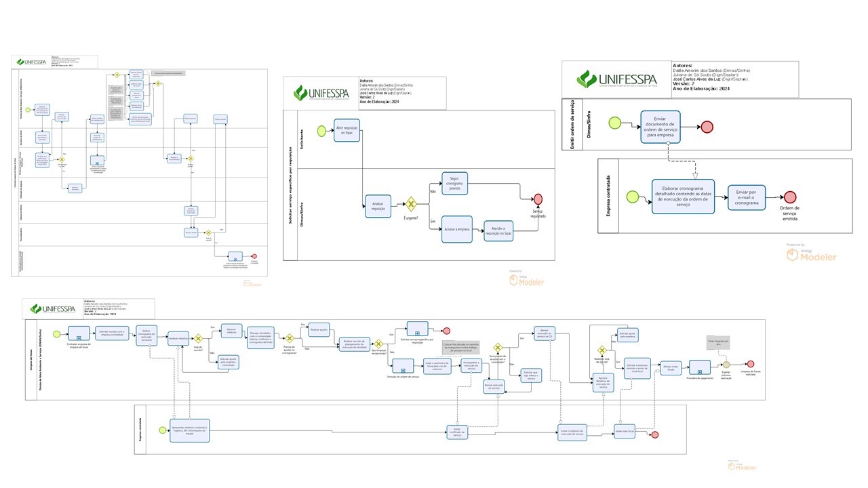Click 'Isolar o perímetro da fossa' task
The height and width of the screenshot is (488, 868).
pyautogui.click(x=437, y=366)
